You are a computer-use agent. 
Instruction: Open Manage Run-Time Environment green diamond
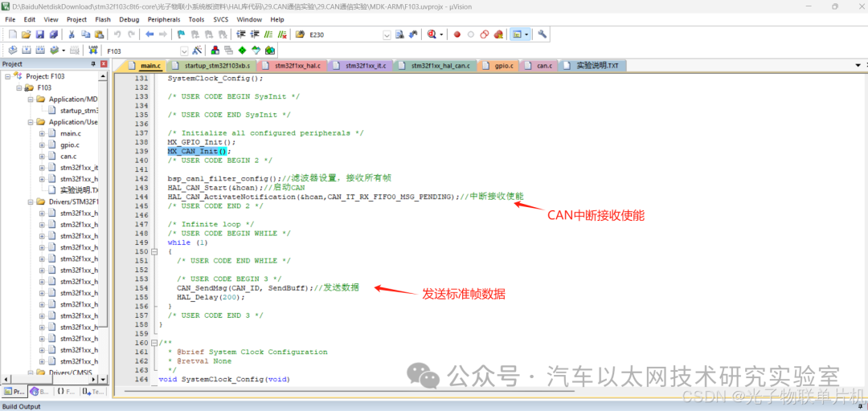pos(243,51)
